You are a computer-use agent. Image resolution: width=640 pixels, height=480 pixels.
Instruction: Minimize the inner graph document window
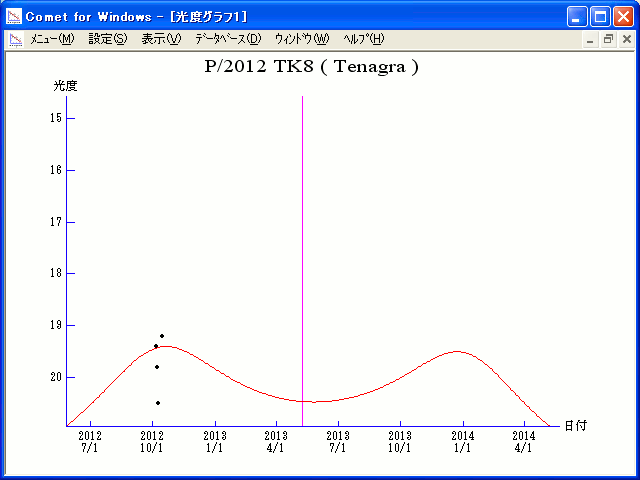590,40
